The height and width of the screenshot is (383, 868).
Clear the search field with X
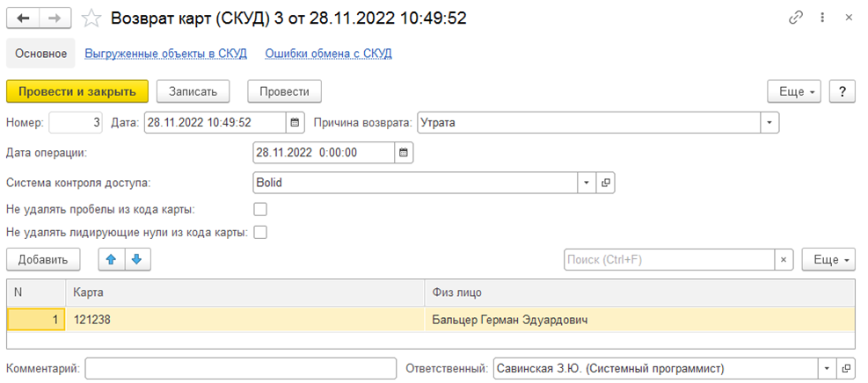pyautogui.click(x=784, y=260)
